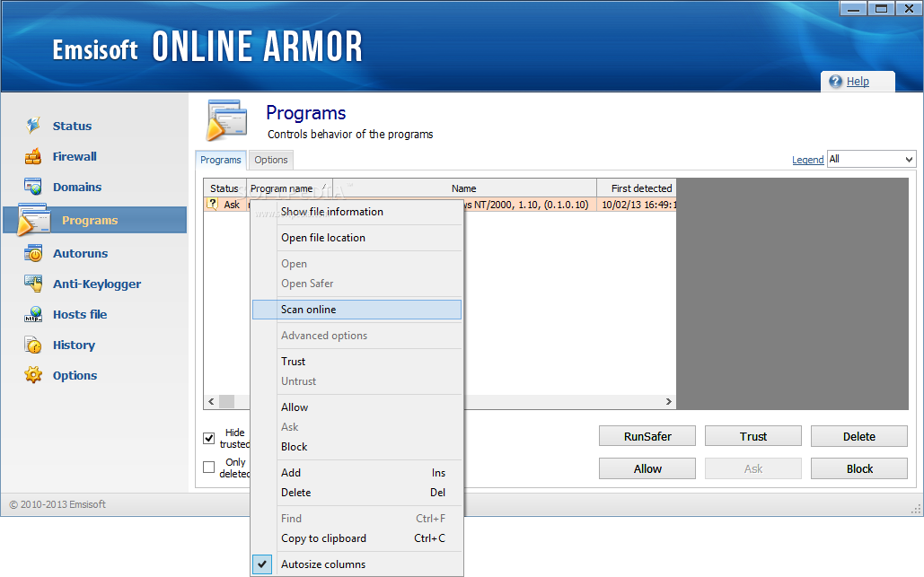924x577 pixels.
Task: Click the Programs sidebar icon
Action: click(x=33, y=220)
